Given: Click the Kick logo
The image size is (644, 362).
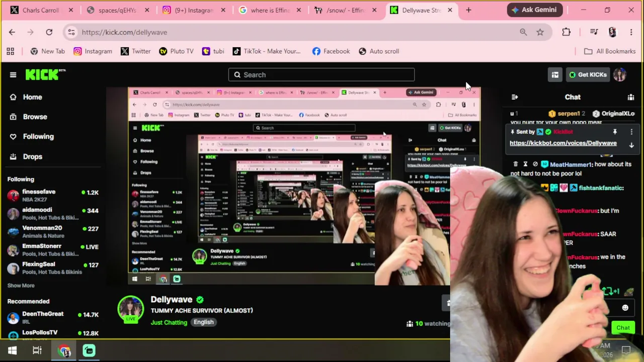Looking at the screenshot, I should click(x=45, y=74).
